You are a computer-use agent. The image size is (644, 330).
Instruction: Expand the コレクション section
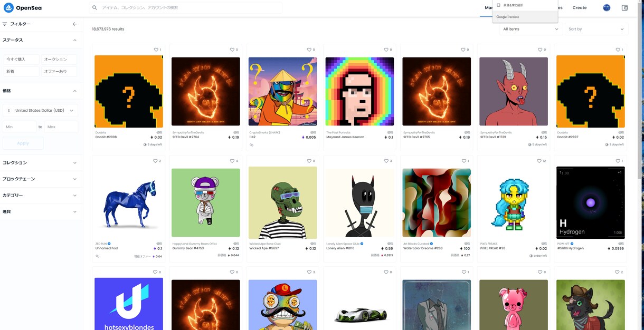coord(41,162)
